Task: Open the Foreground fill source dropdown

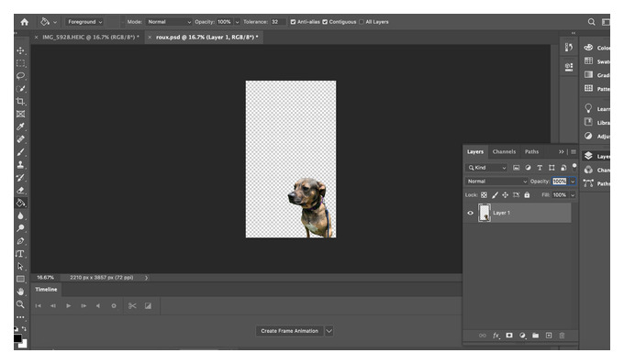Action: coord(84,22)
